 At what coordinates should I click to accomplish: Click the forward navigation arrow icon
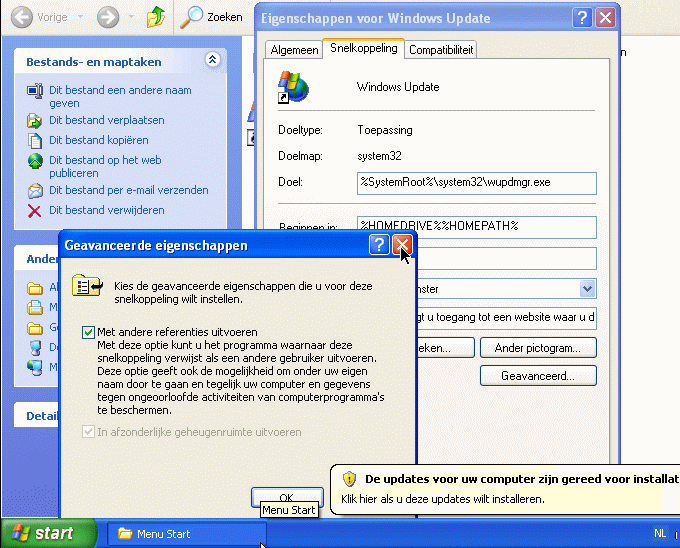[108, 17]
